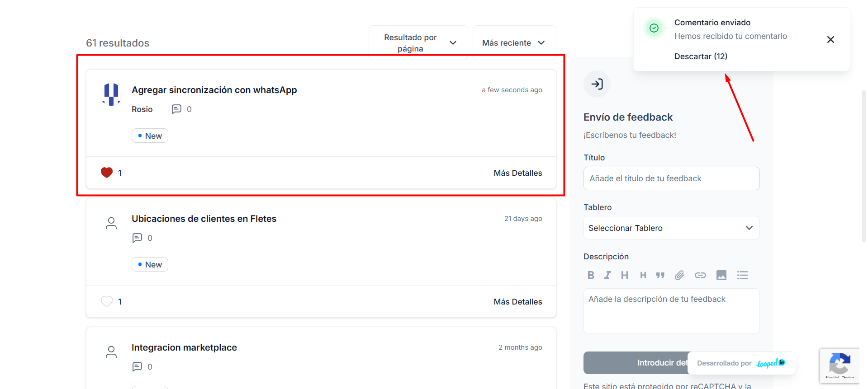Expand the Más reciente sort dropdown
The height and width of the screenshot is (389, 868).
click(x=514, y=43)
